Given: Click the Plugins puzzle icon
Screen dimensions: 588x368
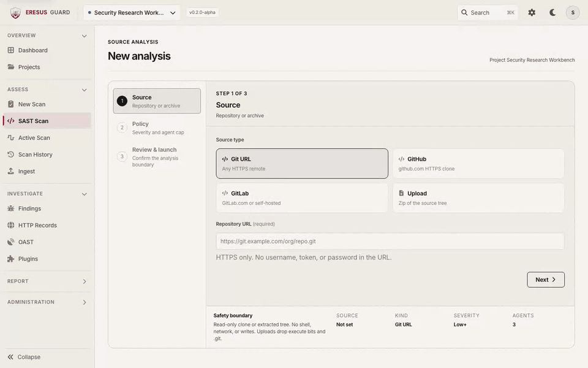Looking at the screenshot, I should click(11, 259).
